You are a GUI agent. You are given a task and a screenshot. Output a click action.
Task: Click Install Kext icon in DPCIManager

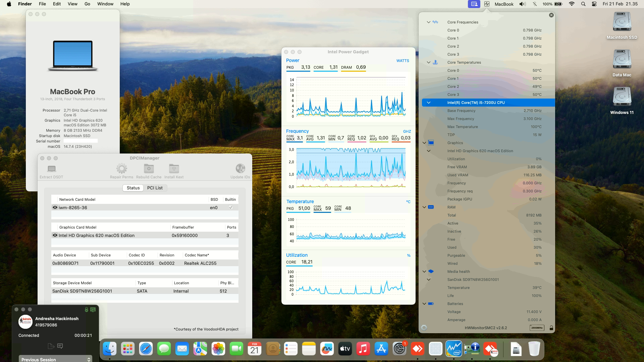(x=174, y=168)
